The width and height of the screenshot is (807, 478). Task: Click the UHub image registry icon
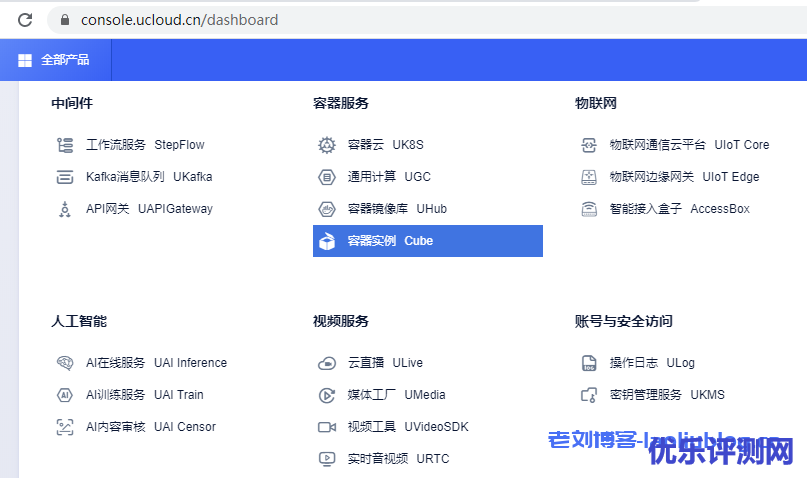click(x=327, y=209)
